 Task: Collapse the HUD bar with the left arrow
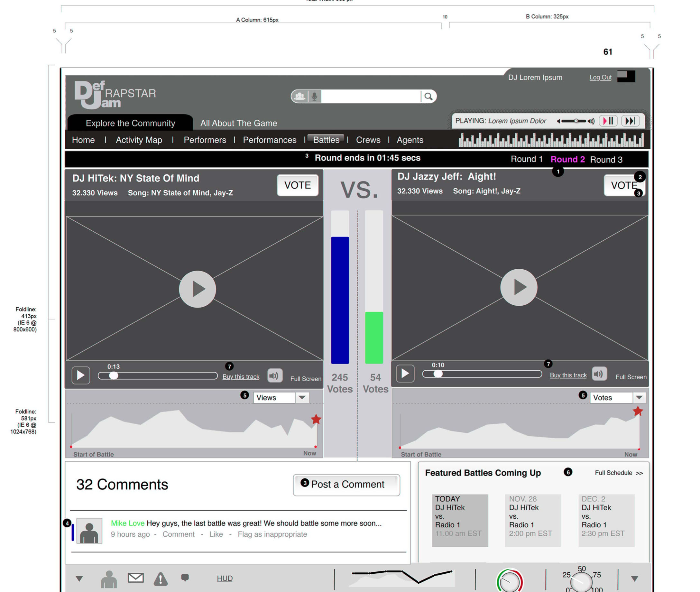79,578
